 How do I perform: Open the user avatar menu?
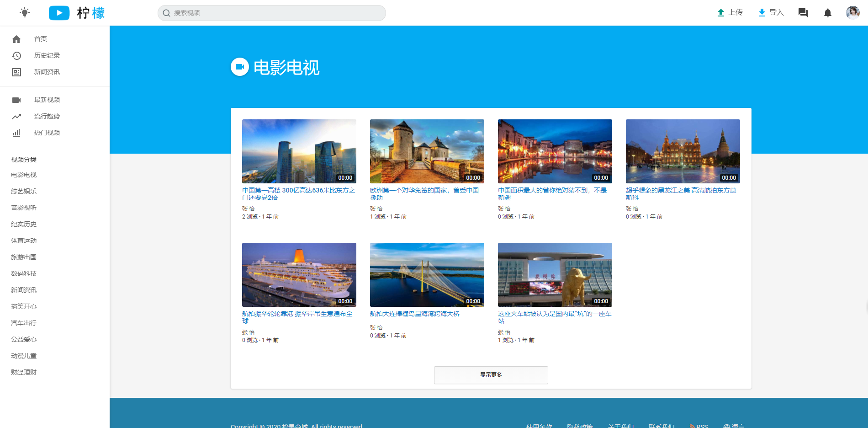[852, 12]
